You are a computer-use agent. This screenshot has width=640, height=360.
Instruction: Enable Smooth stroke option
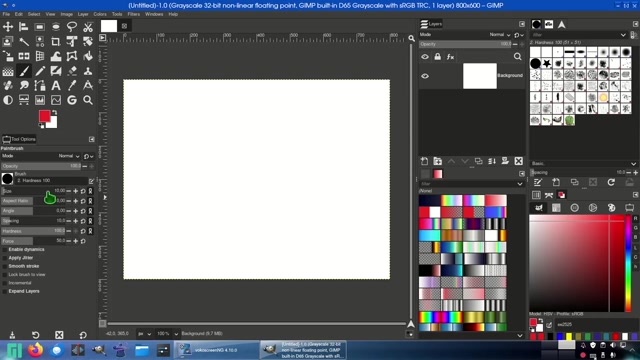click(x=4, y=266)
